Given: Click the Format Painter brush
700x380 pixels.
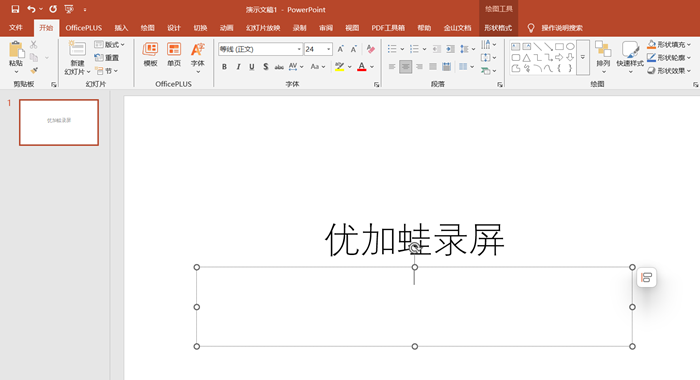Looking at the screenshot, I should click(x=33, y=71).
